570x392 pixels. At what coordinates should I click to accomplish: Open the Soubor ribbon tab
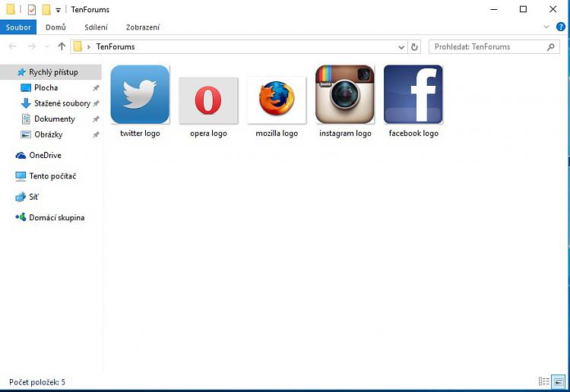click(18, 27)
